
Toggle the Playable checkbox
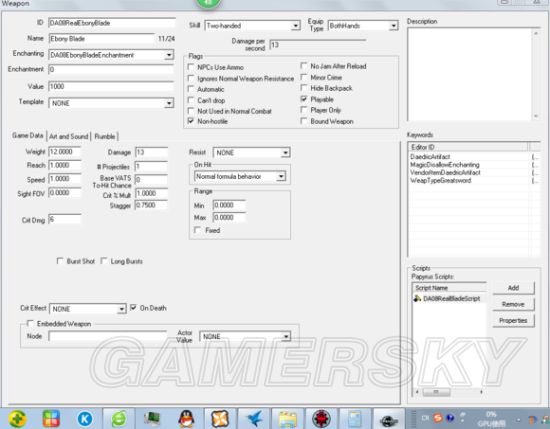point(304,99)
